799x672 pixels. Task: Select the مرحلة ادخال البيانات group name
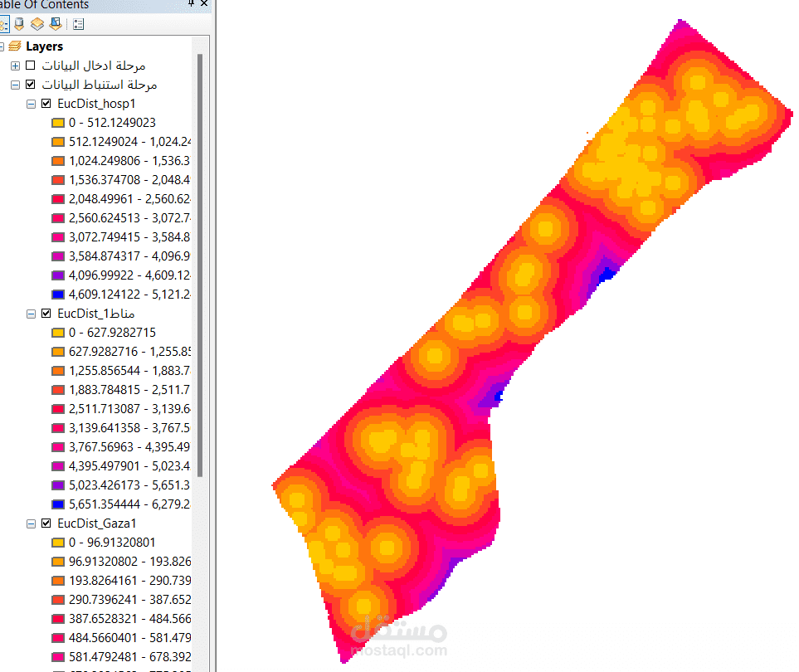tap(94, 66)
